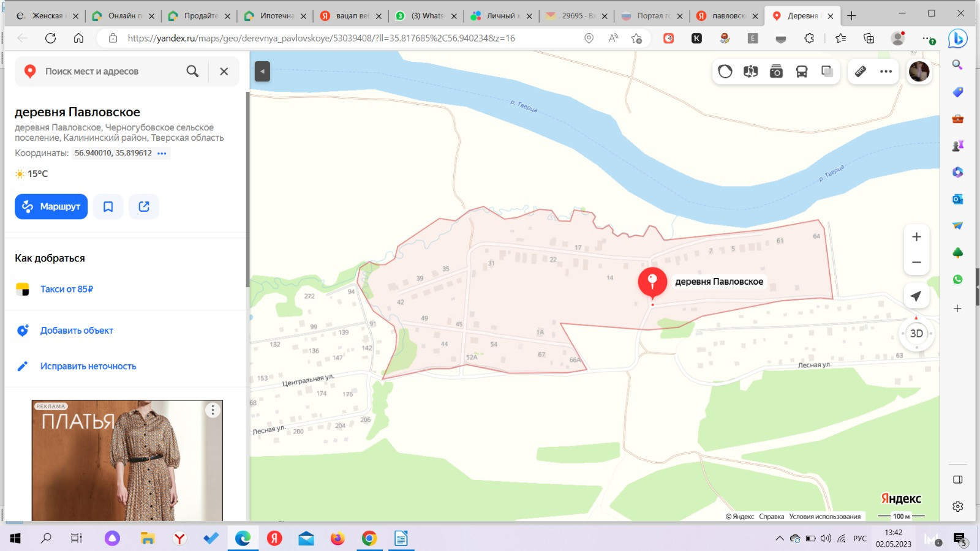The image size is (980, 551).
Task: Switch to (3) WhatsApp browser tab
Action: tap(426, 16)
